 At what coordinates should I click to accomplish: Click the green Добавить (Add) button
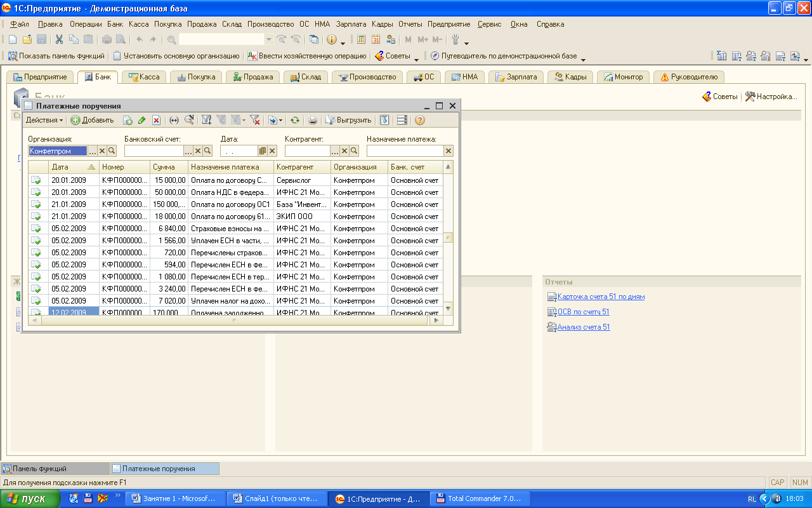pos(92,120)
